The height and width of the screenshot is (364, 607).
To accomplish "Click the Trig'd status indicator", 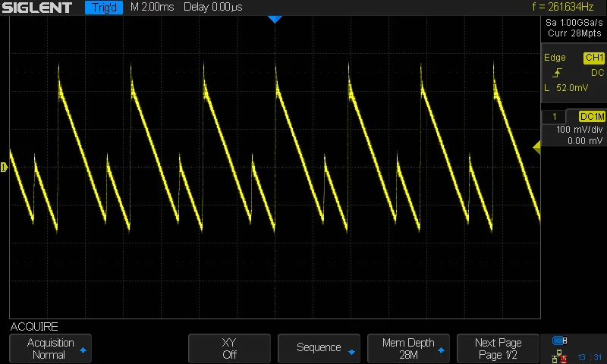I will [x=104, y=8].
